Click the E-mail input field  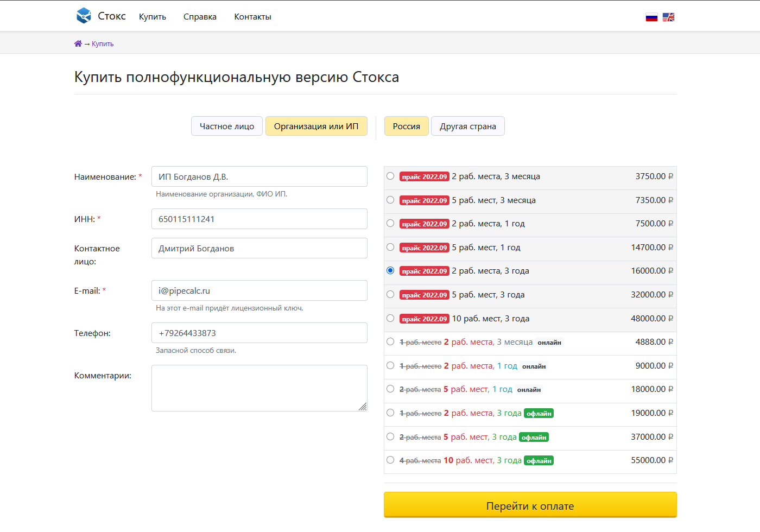click(x=259, y=290)
